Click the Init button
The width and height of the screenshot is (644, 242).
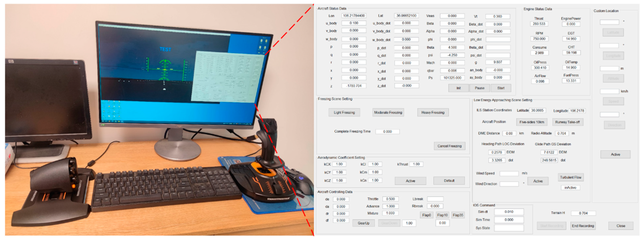coord(458,88)
